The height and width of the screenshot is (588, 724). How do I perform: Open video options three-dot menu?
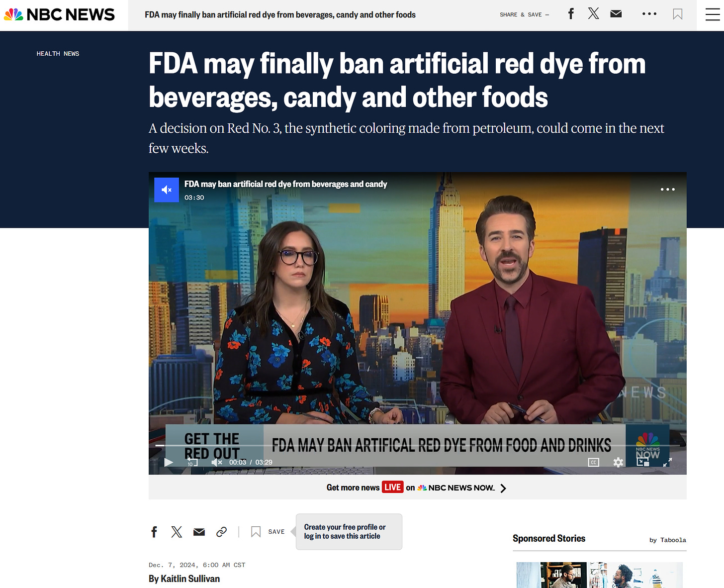(x=667, y=190)
